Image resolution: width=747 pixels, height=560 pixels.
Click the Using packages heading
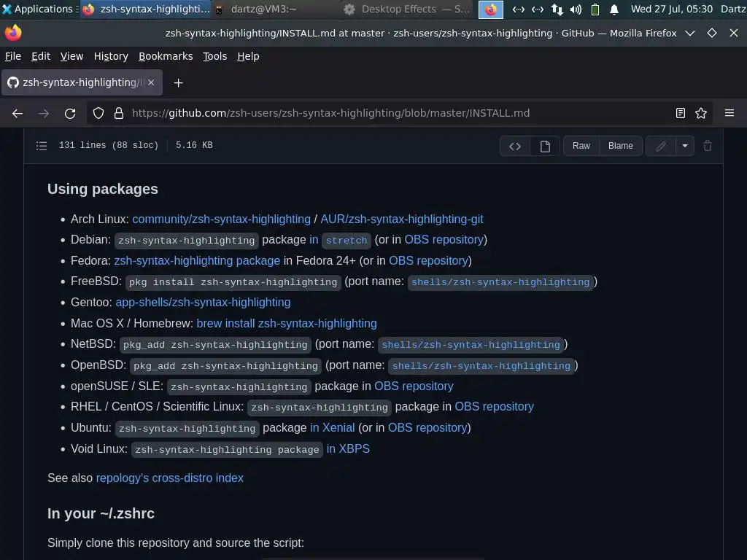pos(102,189)
